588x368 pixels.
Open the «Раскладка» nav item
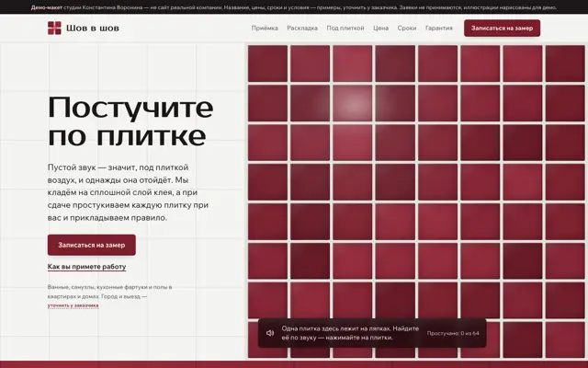coord(302,29)
